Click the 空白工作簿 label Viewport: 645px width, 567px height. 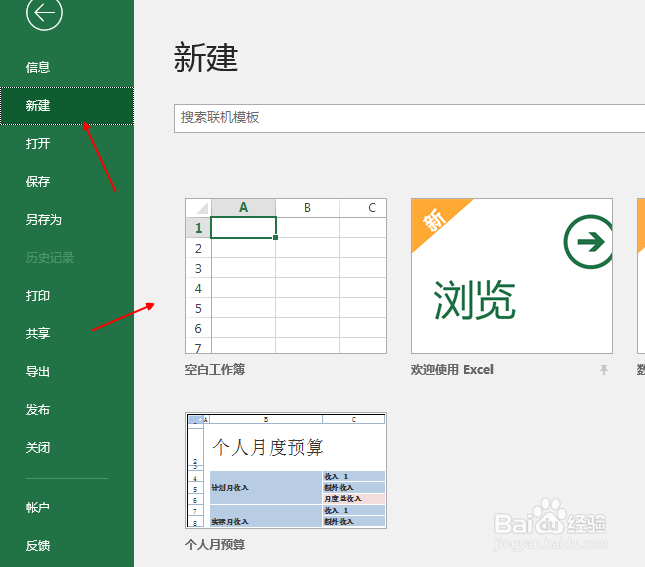pos(215,369)
